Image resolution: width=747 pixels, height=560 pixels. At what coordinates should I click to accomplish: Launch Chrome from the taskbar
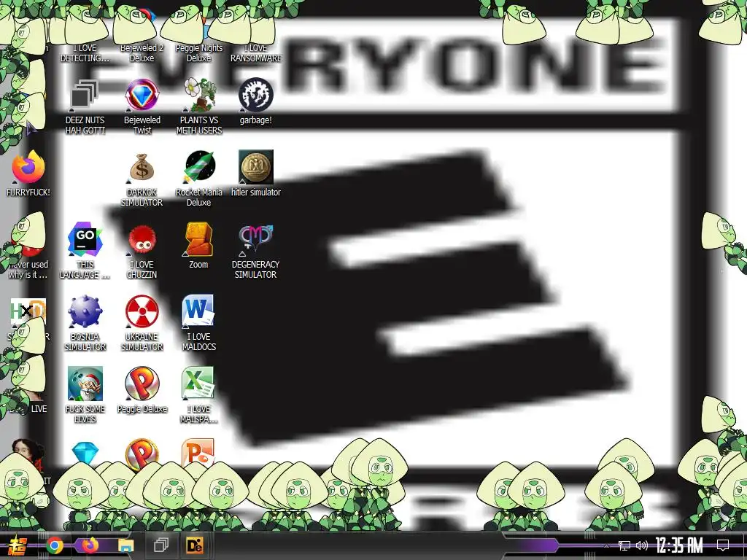click(55, 545)
